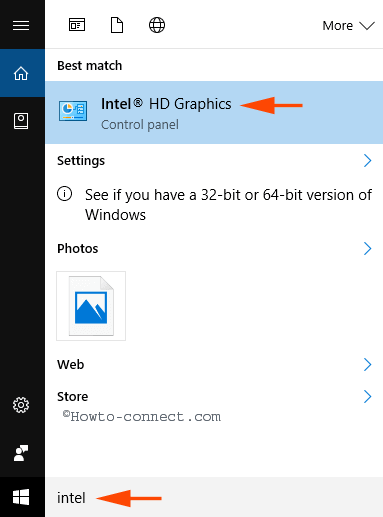
Task: Expand the Photos results chevron
Action: click(367, 249)
